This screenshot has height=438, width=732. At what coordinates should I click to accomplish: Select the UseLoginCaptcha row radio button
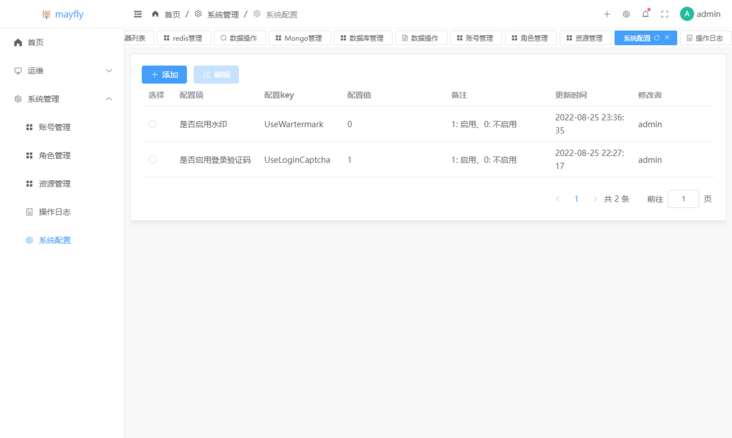153,159
